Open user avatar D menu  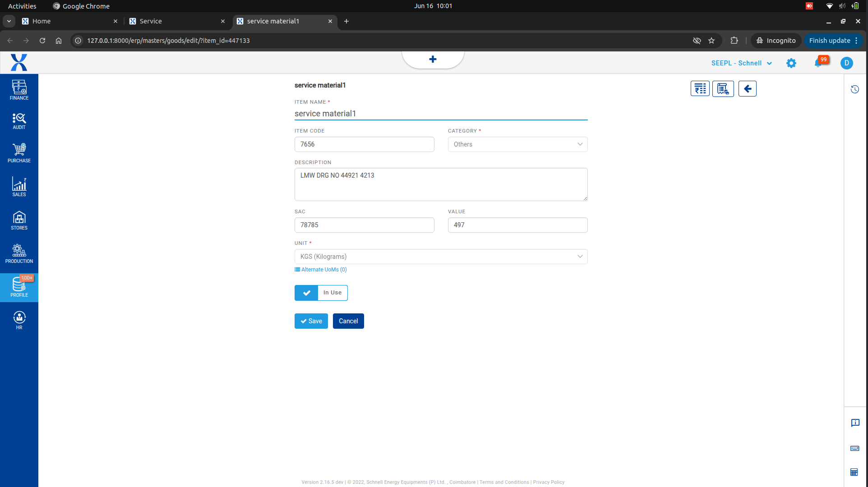[x=847, y=63]
